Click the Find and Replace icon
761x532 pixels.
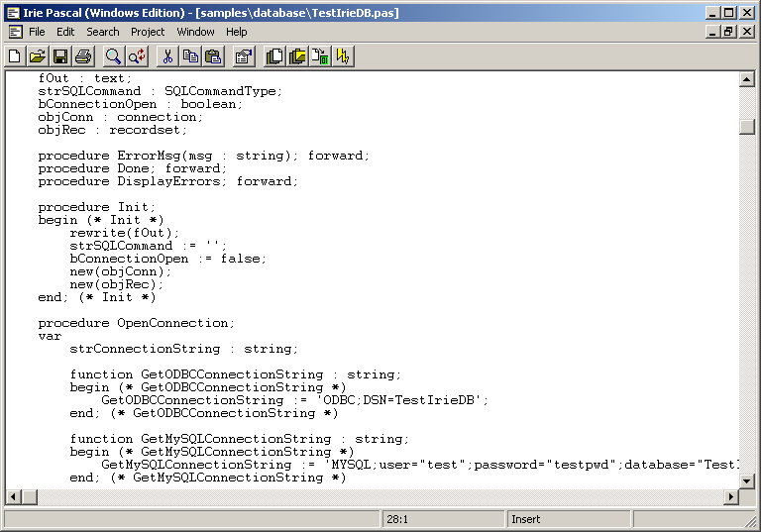pyautogui.click(x=136, y=56)
